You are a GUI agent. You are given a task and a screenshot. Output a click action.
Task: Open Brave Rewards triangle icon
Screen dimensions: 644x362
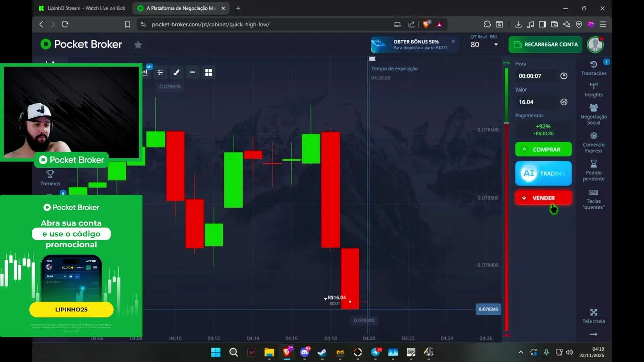pyautogui.click(x=439, y=24)
